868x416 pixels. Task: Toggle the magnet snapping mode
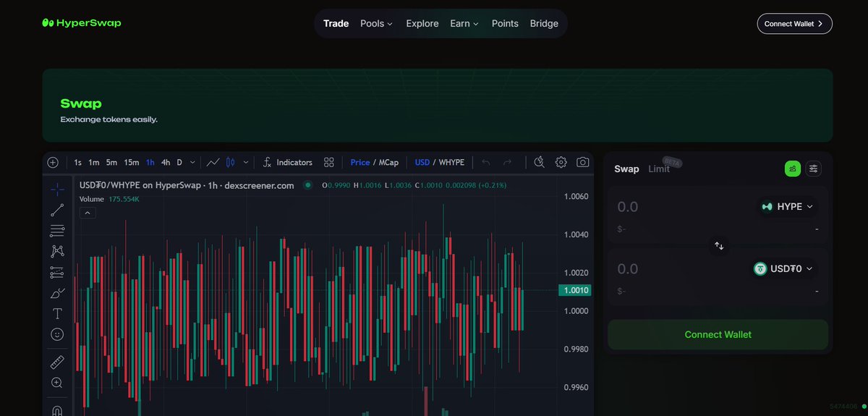pyautogui.click(x=57, y=409)
